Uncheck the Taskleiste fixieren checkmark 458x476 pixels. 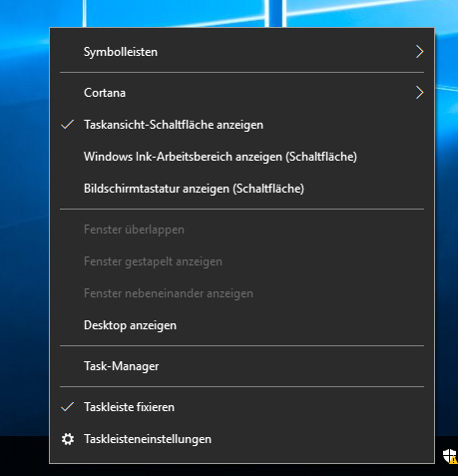click(x=68, y=407)
